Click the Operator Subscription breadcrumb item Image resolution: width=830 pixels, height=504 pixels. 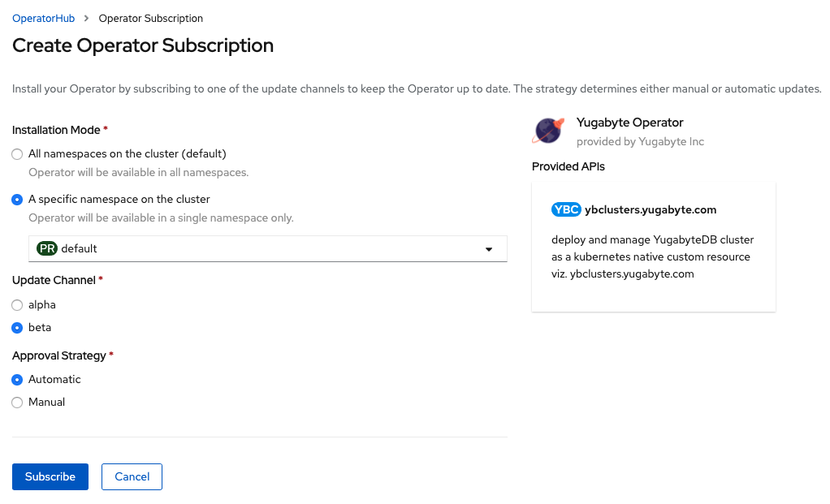click(151, 18)
